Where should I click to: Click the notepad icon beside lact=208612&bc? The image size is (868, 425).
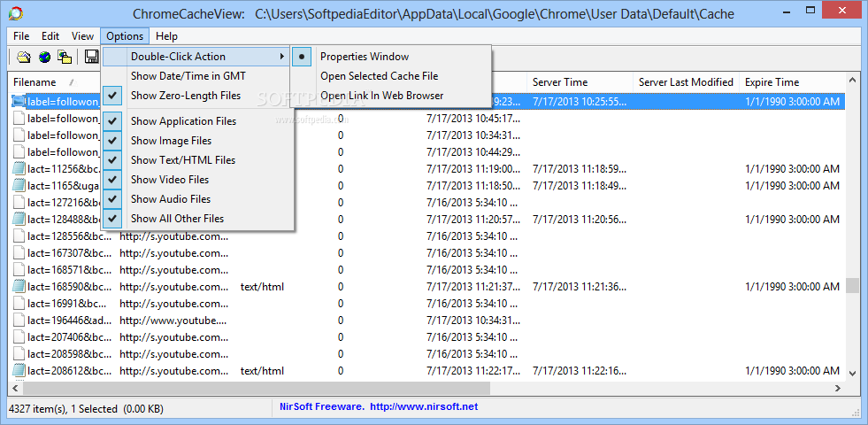click(19, 370)
